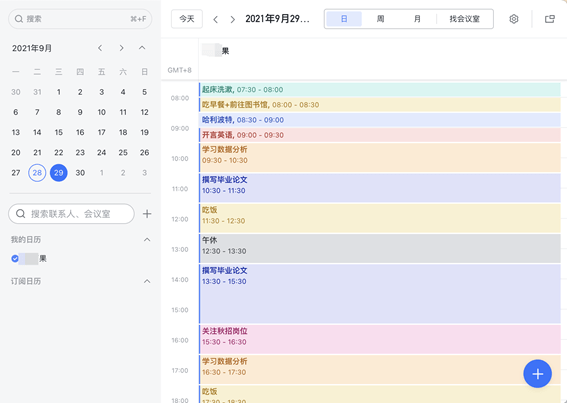
Task: Open the 哈利波特 08:30 event
Action: coord(380,120)
